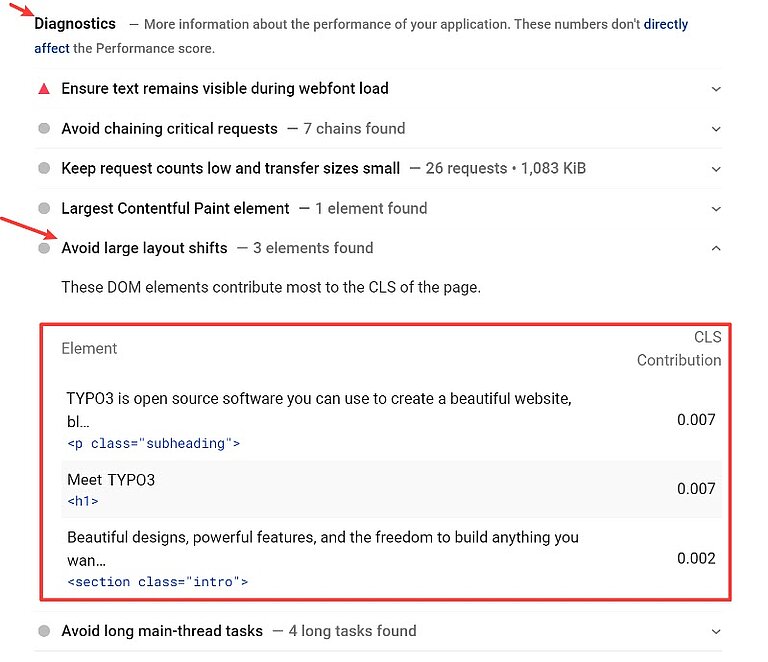Click the p class="subheading" element code

154,443
